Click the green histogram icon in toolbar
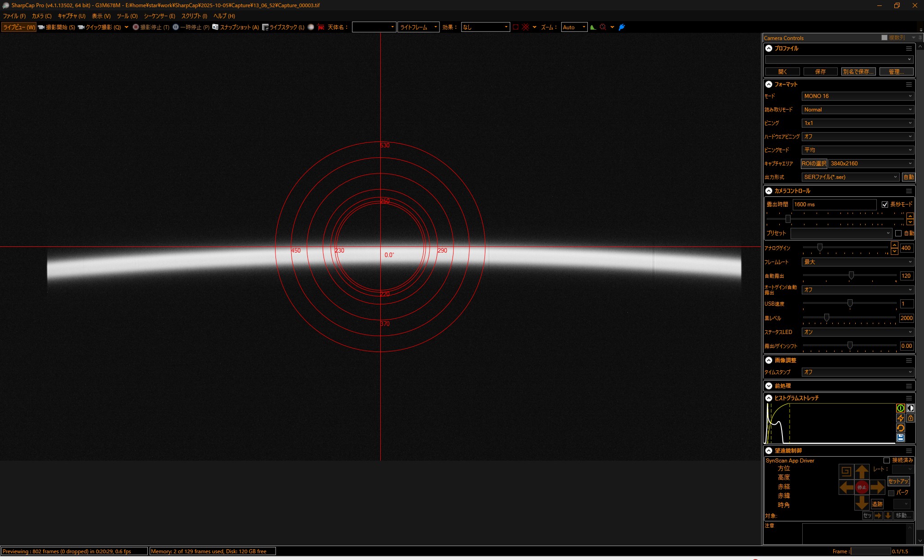The width and height of the screenshot is (924, 560). (593, 27)
